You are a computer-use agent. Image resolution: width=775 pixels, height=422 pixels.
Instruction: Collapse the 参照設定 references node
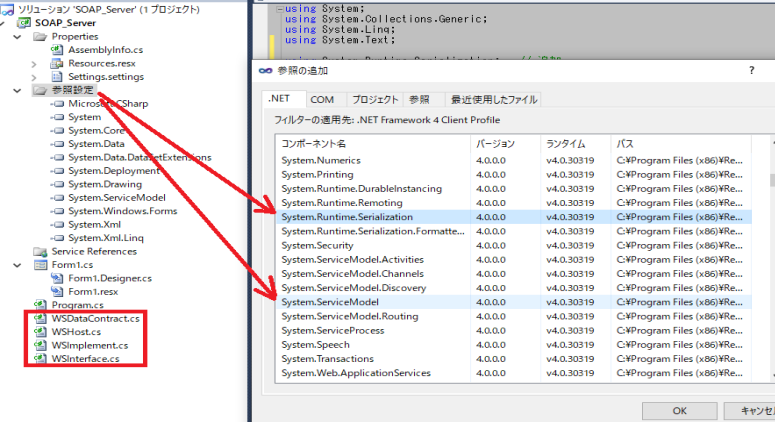pyautogui.click(x=18, y=90)
